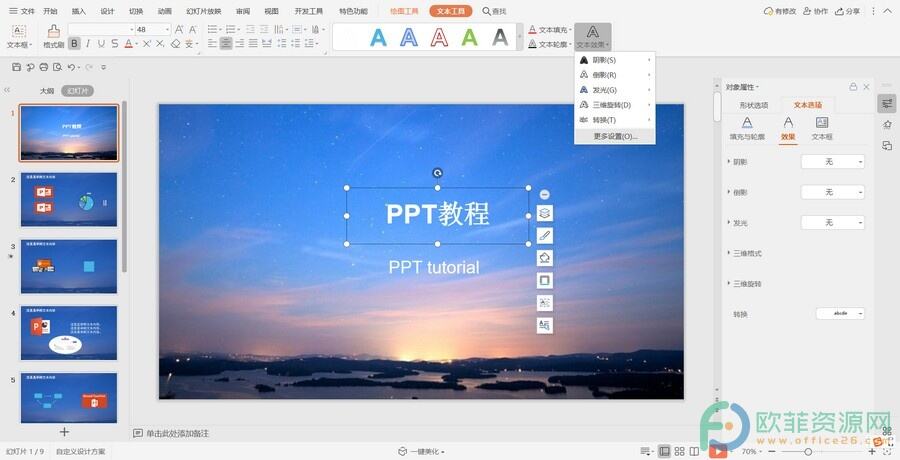Click the 分享 share button
The width and height of the screenshot is (900, 460).
[847, 11]
